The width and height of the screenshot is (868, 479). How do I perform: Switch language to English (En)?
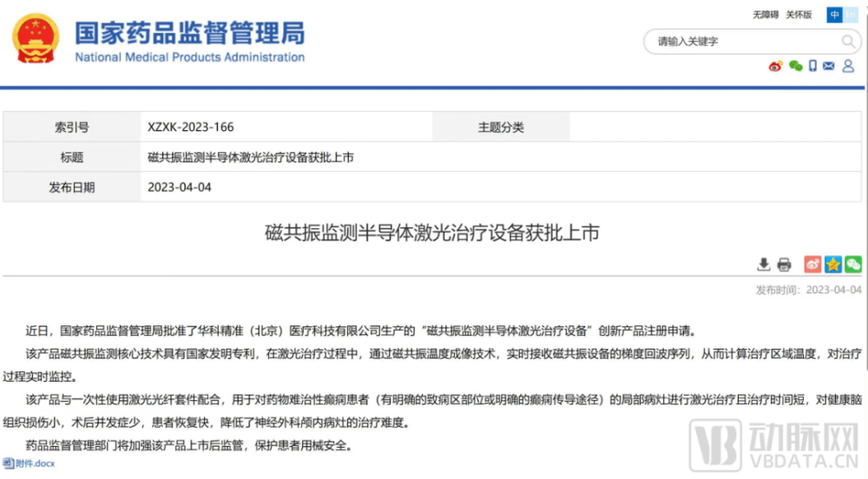tap(851, 15)
